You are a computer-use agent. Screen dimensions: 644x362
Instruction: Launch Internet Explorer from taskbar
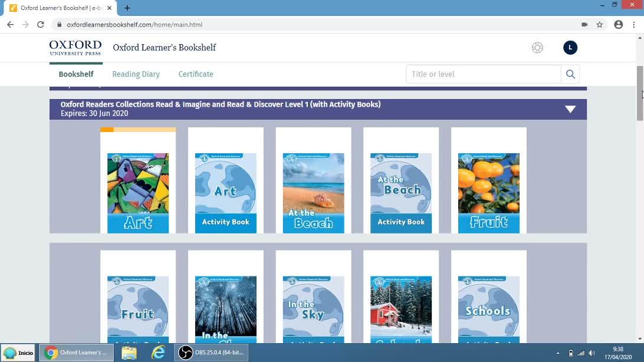point(158,353)
